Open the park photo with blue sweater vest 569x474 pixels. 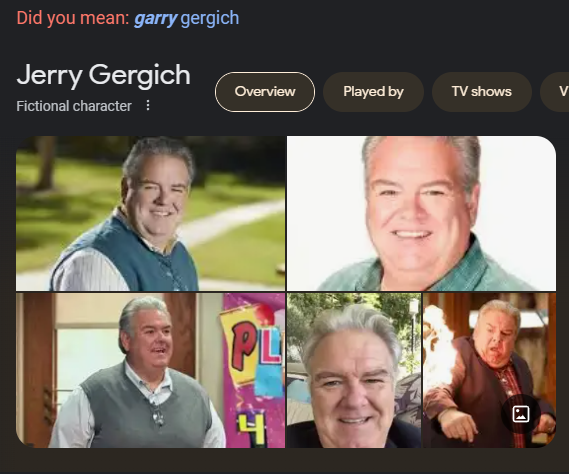(151, 213)
